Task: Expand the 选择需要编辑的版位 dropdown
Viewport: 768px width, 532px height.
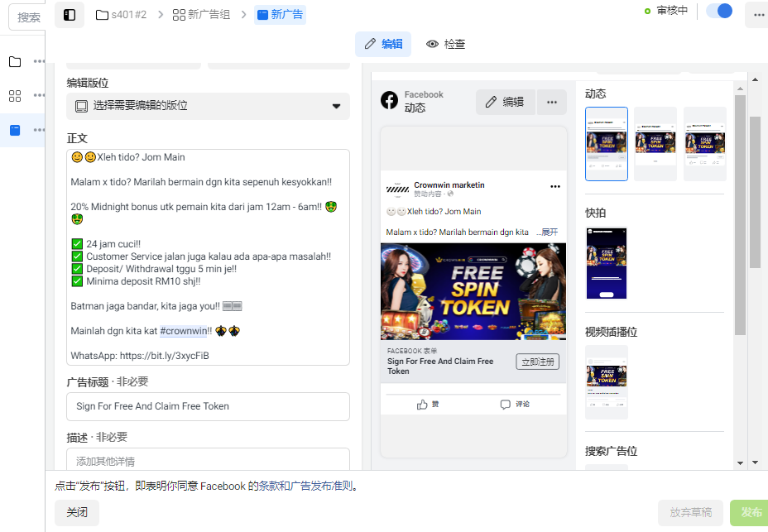Action: [209, 106]
